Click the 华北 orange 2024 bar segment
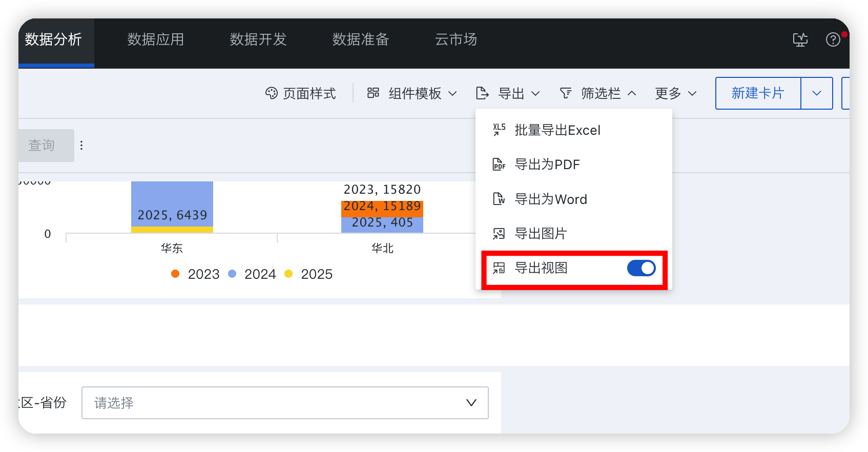 382,209
